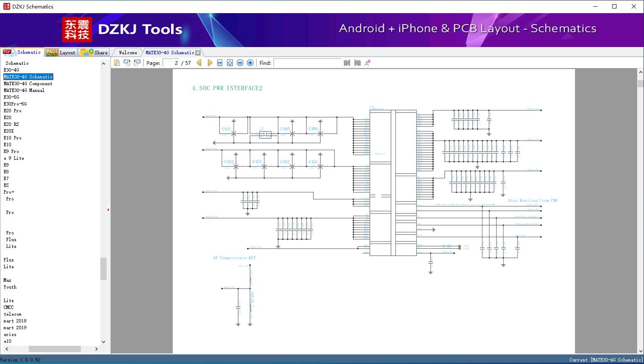Click the Find search box
This screenshot has height=364, width=644.
click(307, 63)
